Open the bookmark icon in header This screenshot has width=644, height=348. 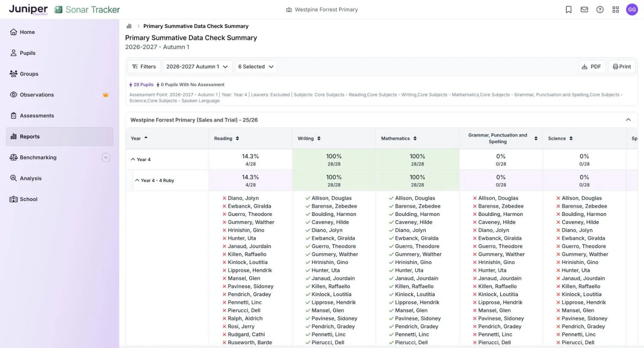(x=569, y=9)
